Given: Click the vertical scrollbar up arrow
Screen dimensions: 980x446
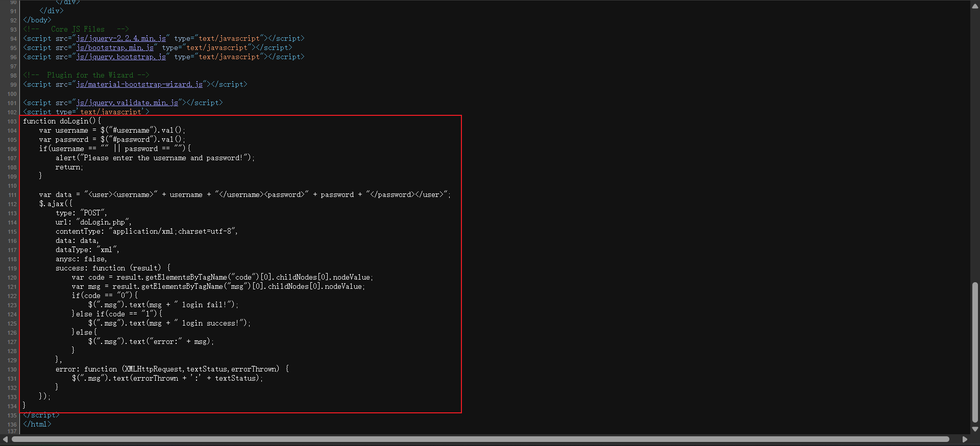Looking at the screenshot, I should pyautogui.click(x=975, y=6).
